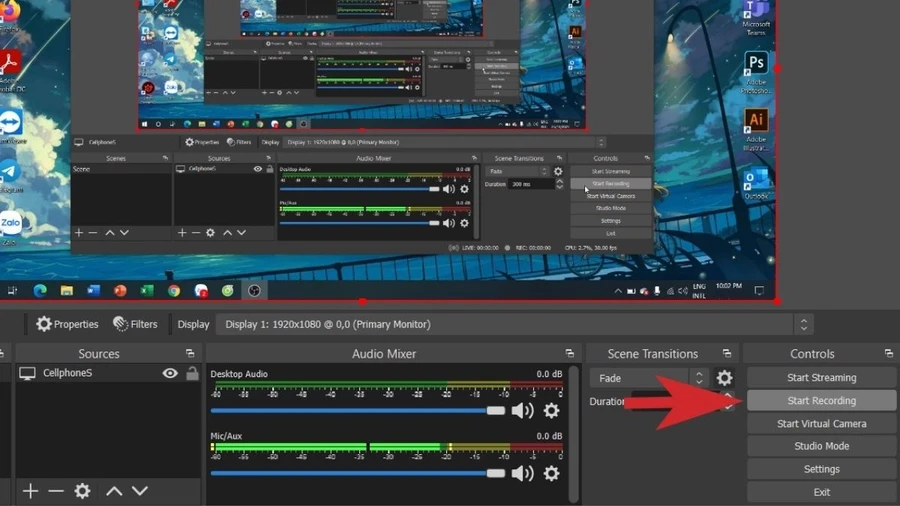The image size is (900, 506).
Task: Click the Start Streaming button
Action: point(821,377)
